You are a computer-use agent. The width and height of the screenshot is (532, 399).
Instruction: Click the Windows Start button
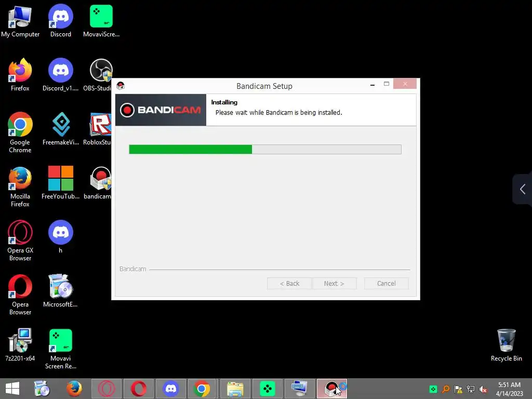[x=12, y=389]
